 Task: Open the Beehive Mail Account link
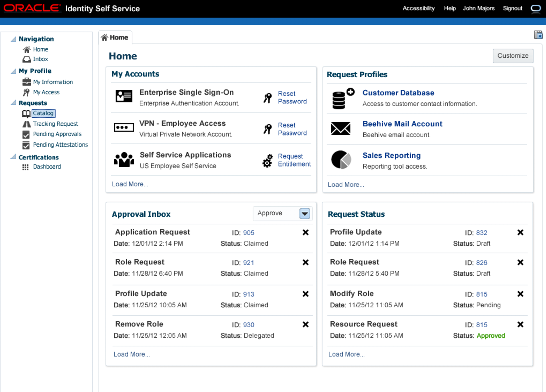(402, 124)
